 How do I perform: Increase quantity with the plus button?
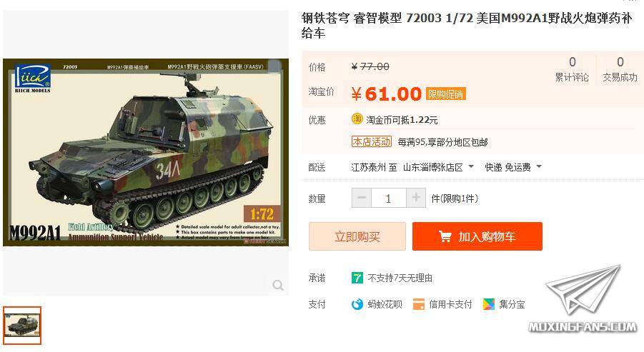point(416,198)
